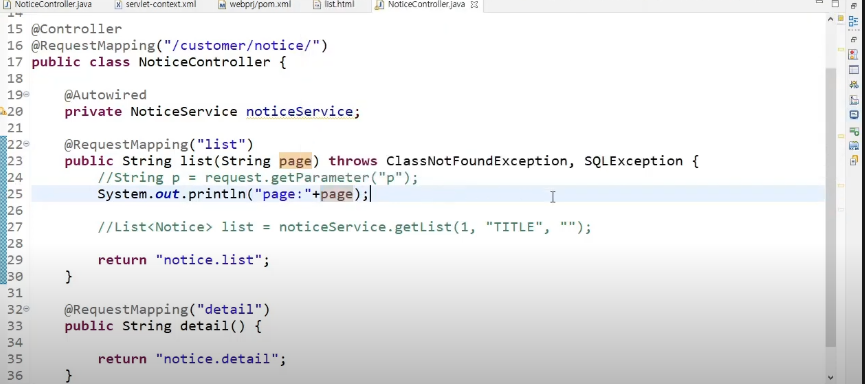Viewport: 865px width, 384px height.
Task: Click the "detail" request mapping string
Action: tap(229, 310)
